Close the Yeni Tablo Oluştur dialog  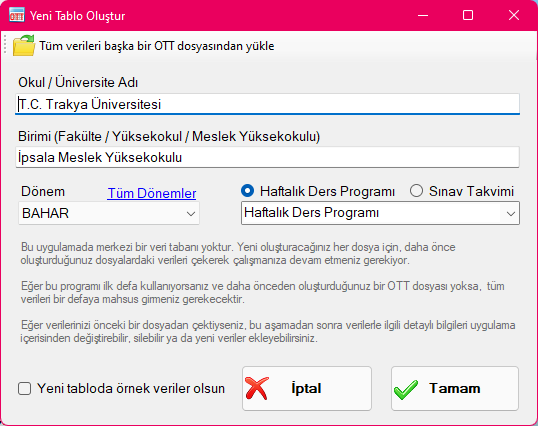pos(514,15)
